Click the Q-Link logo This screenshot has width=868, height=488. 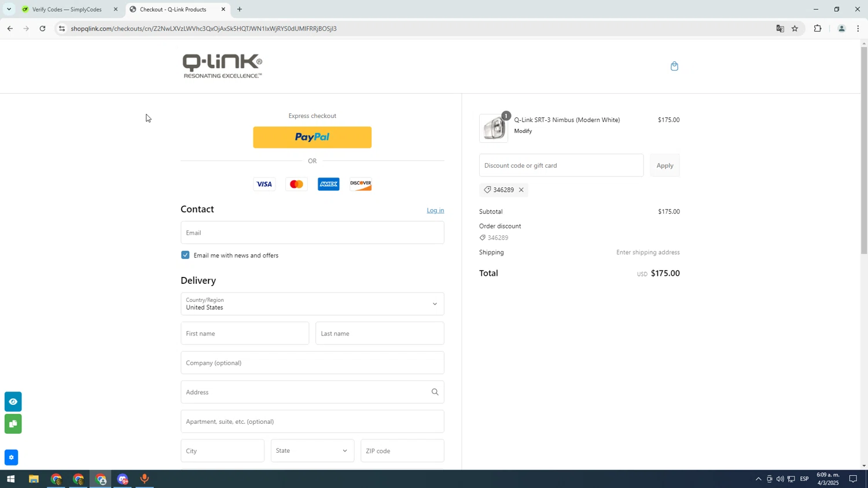tap(222, 66)
